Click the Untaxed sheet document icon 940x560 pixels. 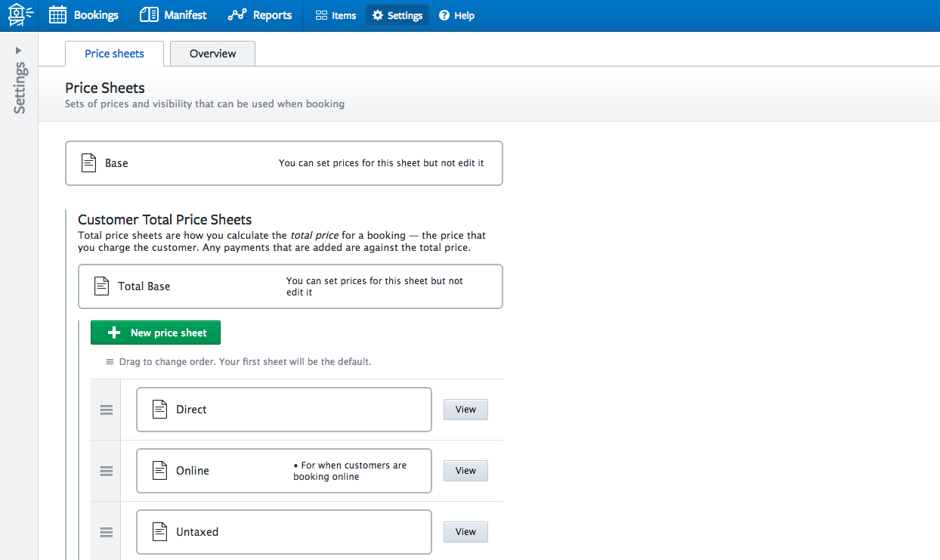(159, 532)
